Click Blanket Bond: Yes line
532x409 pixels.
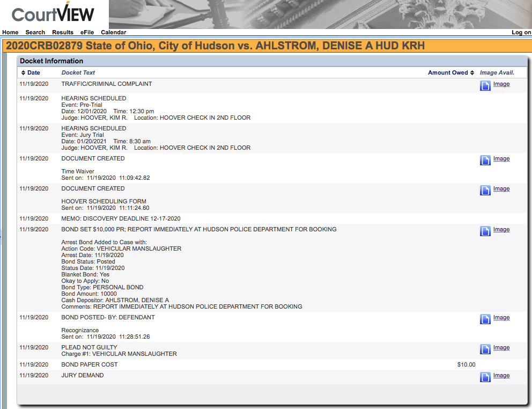tap(85, 274)
